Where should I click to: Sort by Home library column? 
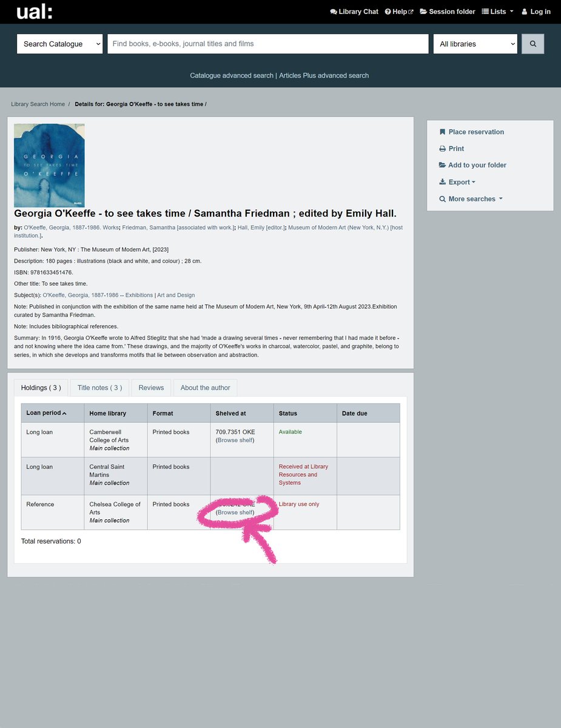point(116,413)
